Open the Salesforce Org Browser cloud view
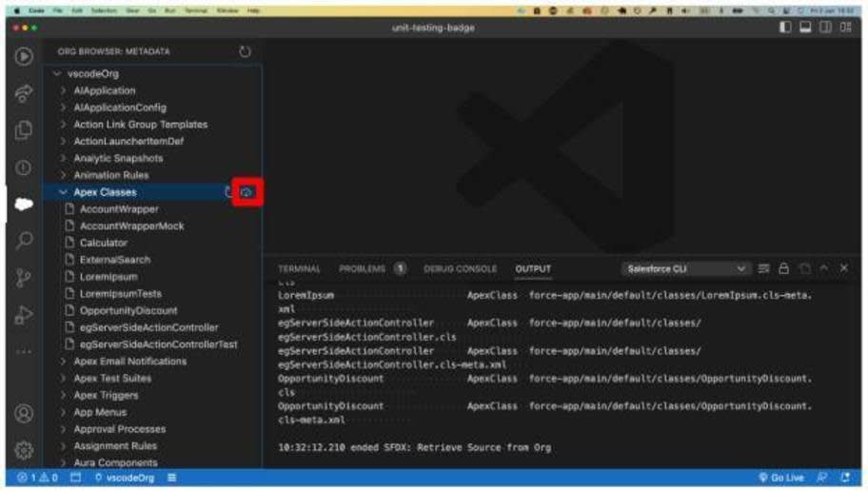Screen dimensions: 868x491 [24, 205]
